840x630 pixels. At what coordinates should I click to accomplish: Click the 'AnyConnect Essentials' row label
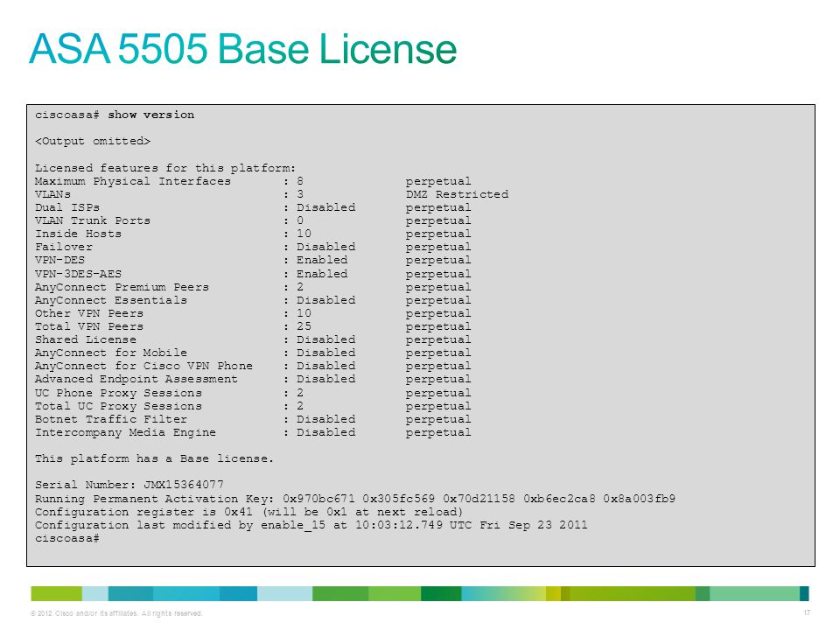click(x=111, y=300)
